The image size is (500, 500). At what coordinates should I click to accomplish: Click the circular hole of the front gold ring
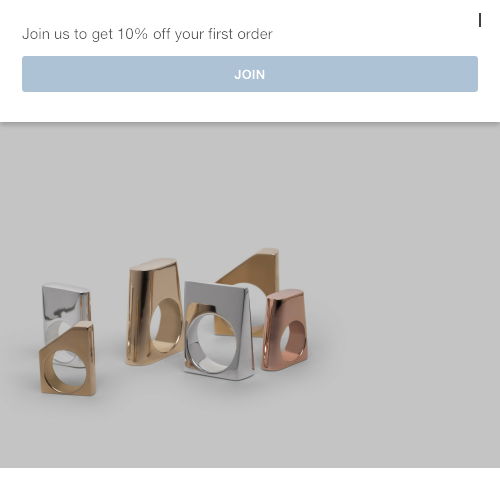[x=66, y=371]
